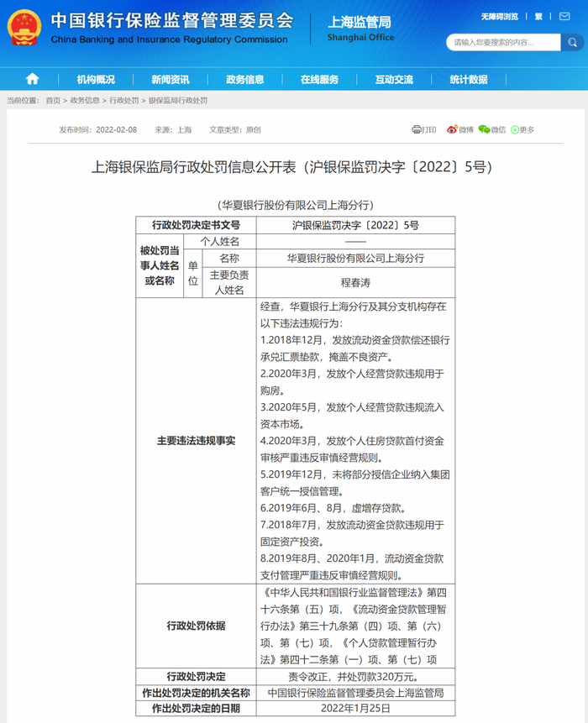588x723 pixels.
Task: Click the national emblem logo
Action: coord(24,27)
